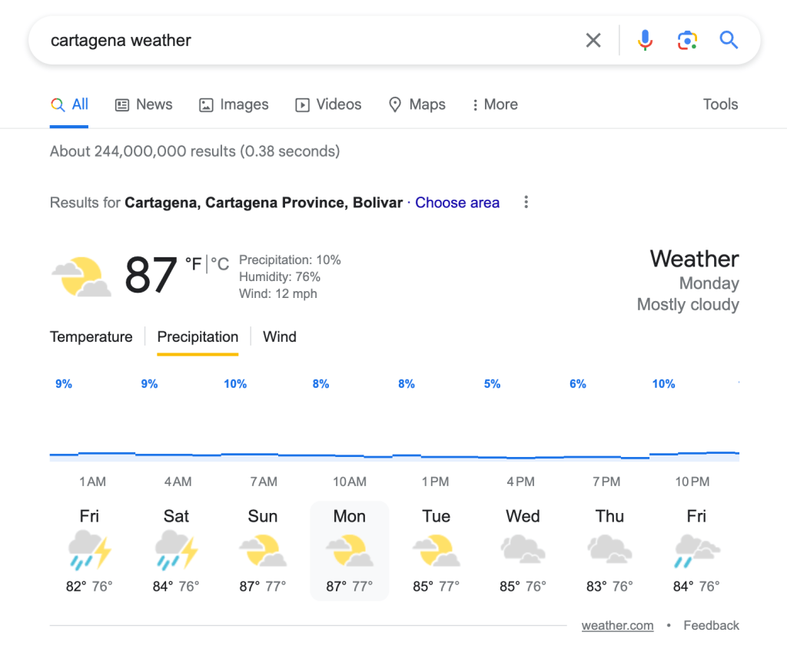The height and width of the screenshot is (672, 787).
Task: Switch temperature unit to Fahrenheit
Action: pyautogui.click(x=194, y=264)
